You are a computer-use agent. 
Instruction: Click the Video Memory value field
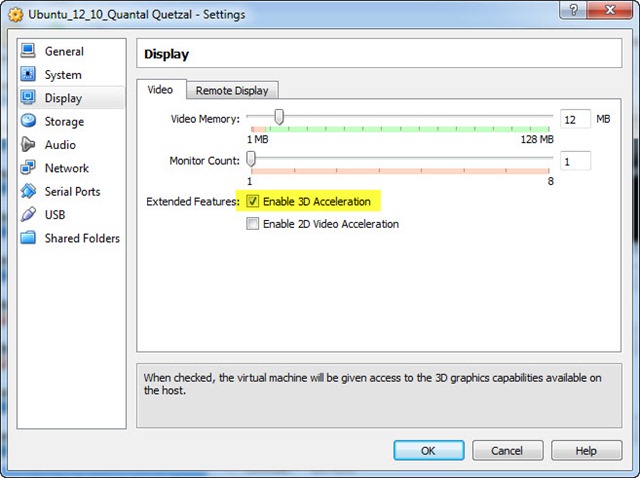(x=575, y=120)
